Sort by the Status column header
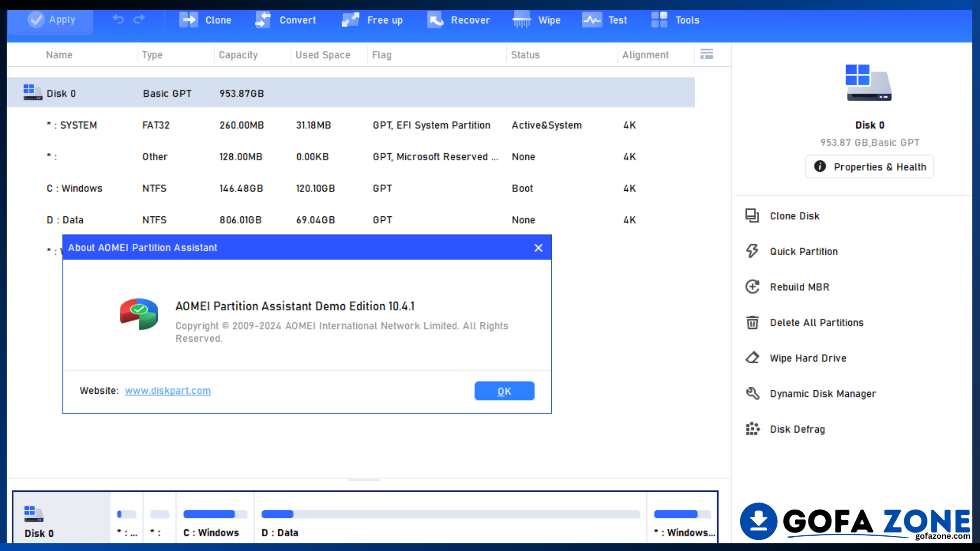Viewport: 980px width, 551px height. [525, 55]
